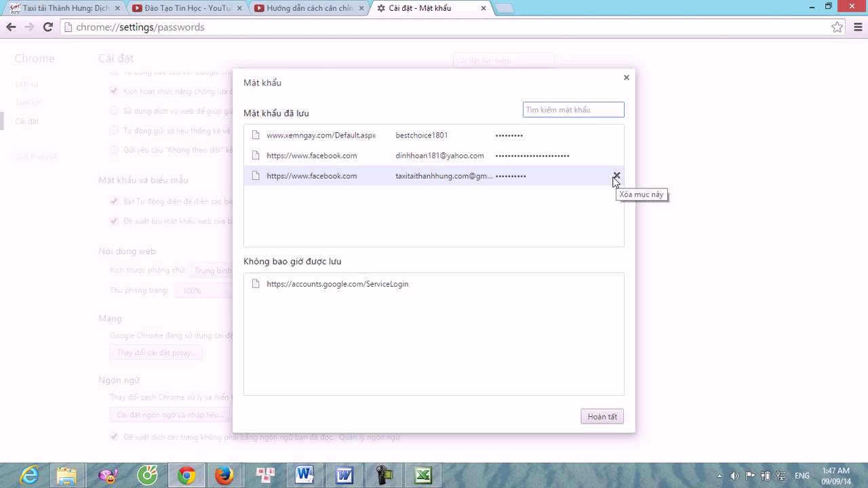Viewport: 868px width, 488px height.
Task: Open Kích thước phông chữ Trung bình dropdown
Action: point(211,270)
